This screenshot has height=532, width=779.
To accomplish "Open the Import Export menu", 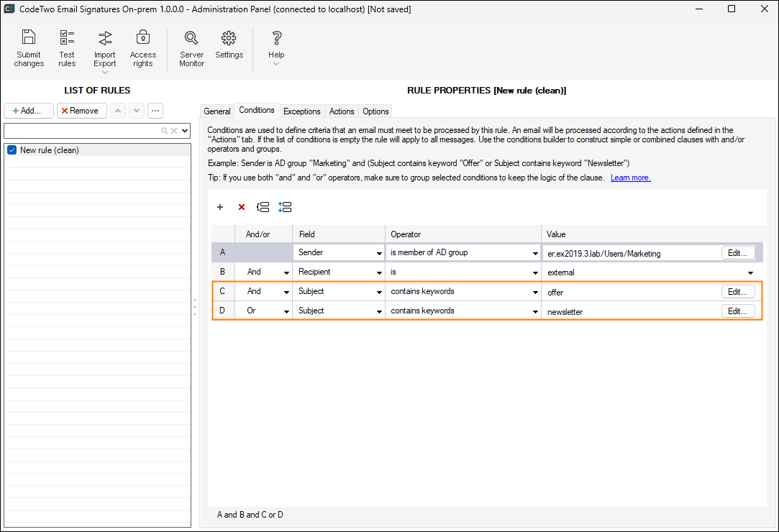I will 105,51.
